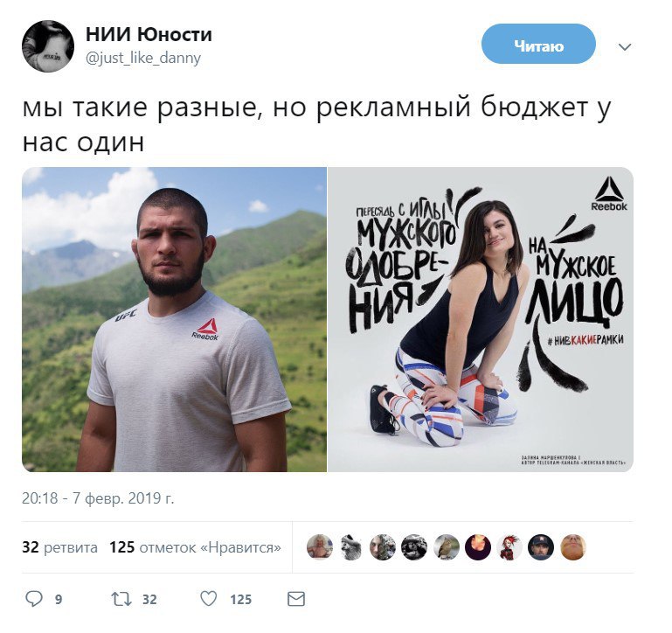Expand the tweet options chevron menu
This screenshot has width=672, height=633.
coord(626,46)
